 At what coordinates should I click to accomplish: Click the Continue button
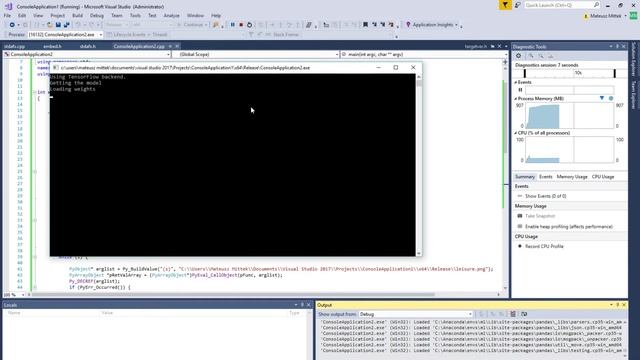click(x=191, y=25)
